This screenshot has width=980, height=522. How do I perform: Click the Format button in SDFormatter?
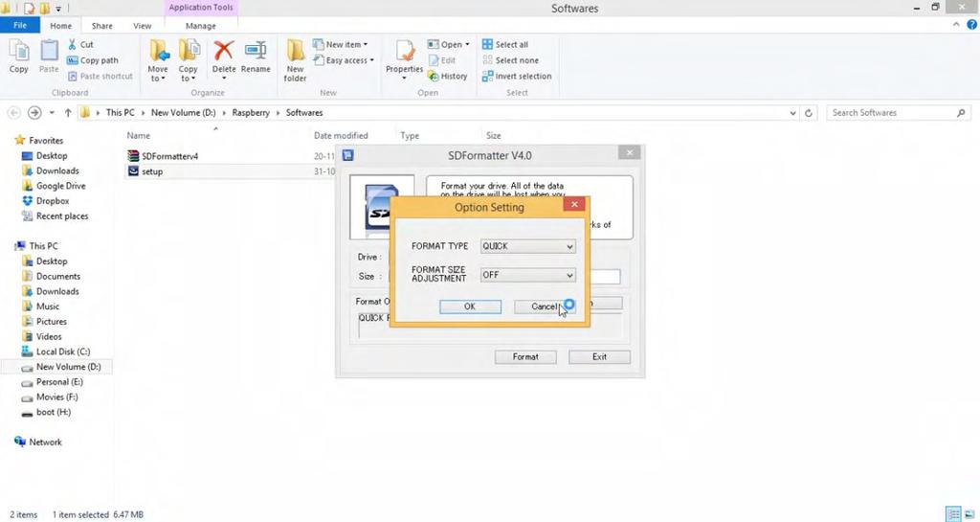click(525, 357)
